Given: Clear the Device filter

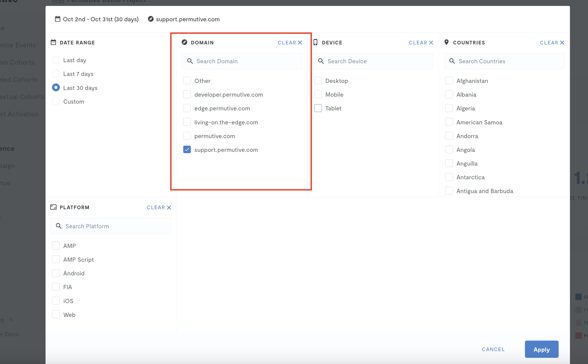Looking at the screenshot, I should point(421,43).
